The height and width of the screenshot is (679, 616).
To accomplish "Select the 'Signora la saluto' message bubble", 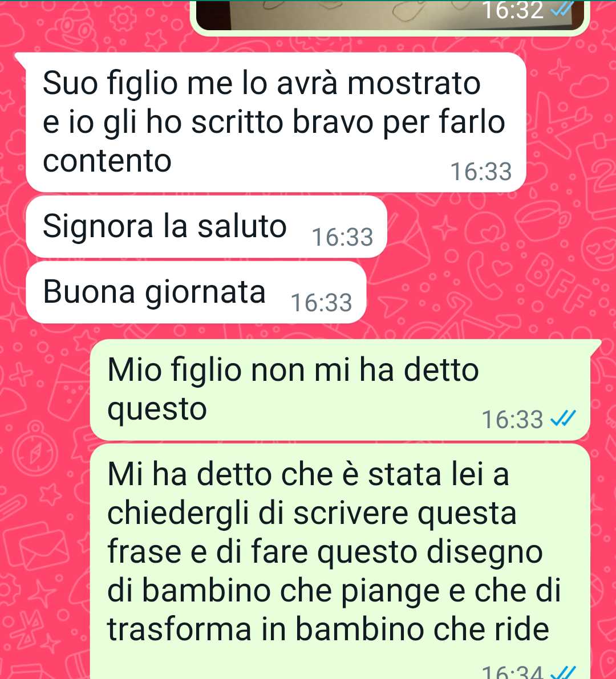I will [x=206, y=226].
